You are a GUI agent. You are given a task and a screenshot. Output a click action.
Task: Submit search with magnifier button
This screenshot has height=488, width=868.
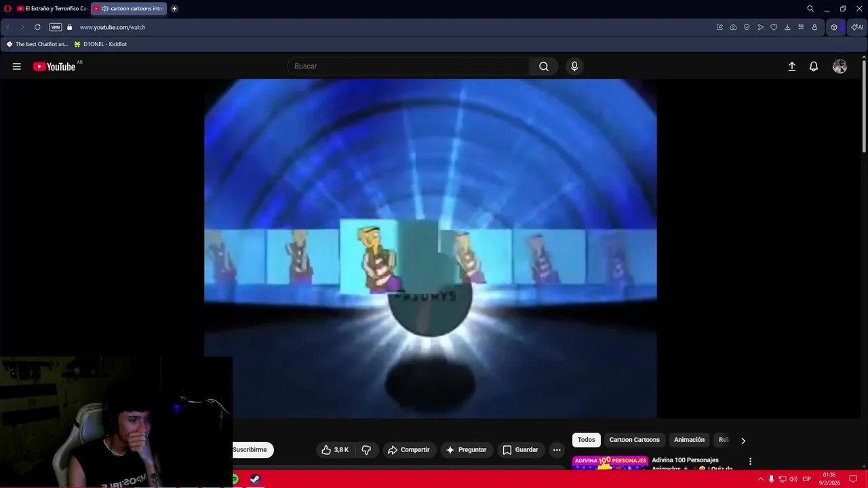tap(544, 66)
